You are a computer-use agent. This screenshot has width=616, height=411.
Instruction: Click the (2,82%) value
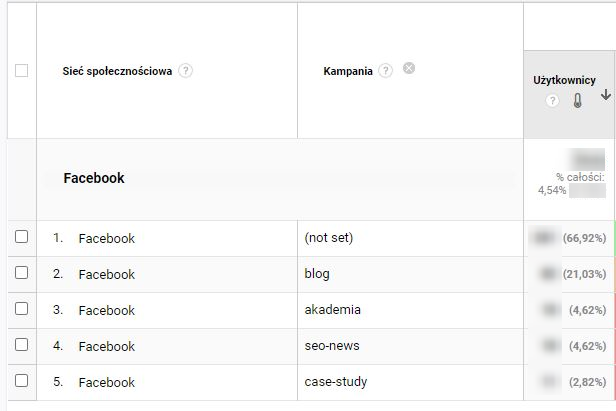(x=587, y=382)
